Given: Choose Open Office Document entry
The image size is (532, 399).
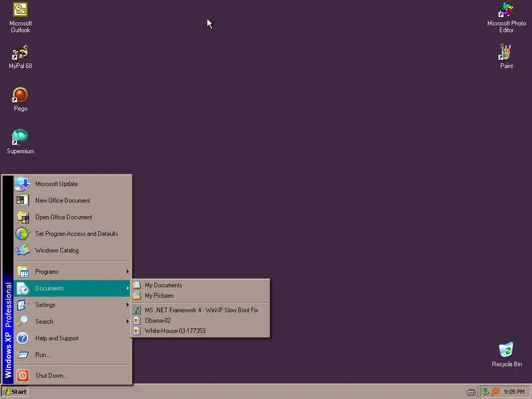Looking at the screenshot, I should tap(73, 217).
